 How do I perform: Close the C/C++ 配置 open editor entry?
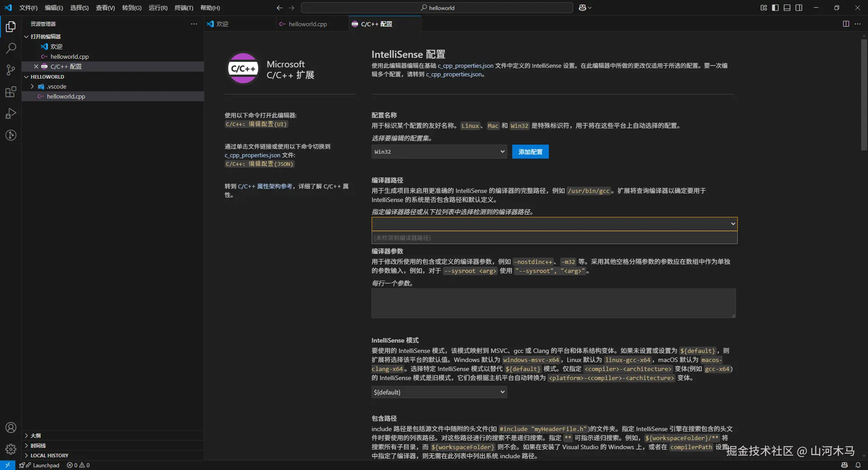tap(36, 66)
